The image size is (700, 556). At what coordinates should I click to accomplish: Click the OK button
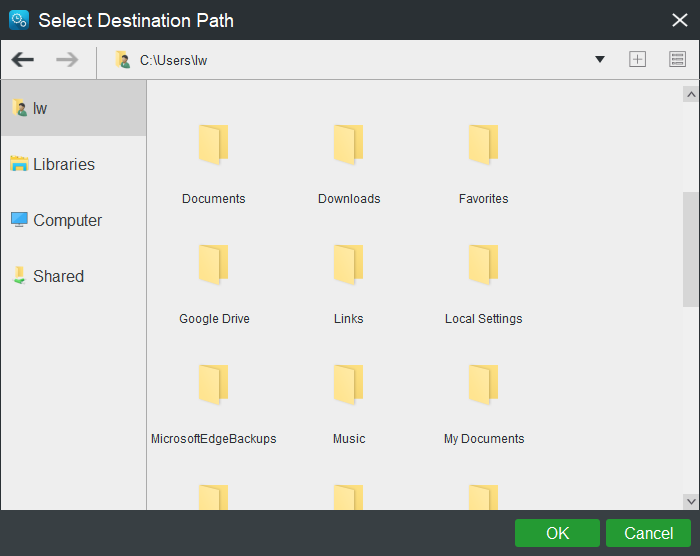point(557,533)
